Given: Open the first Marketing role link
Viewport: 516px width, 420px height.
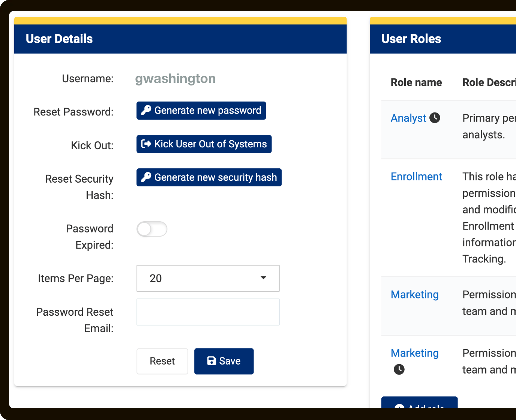Looking at the screenshot, I should [x=414, y=295].
